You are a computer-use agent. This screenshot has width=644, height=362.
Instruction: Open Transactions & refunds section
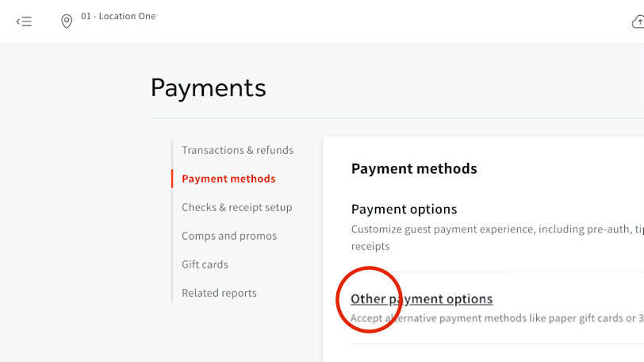[x=237, y=150]
